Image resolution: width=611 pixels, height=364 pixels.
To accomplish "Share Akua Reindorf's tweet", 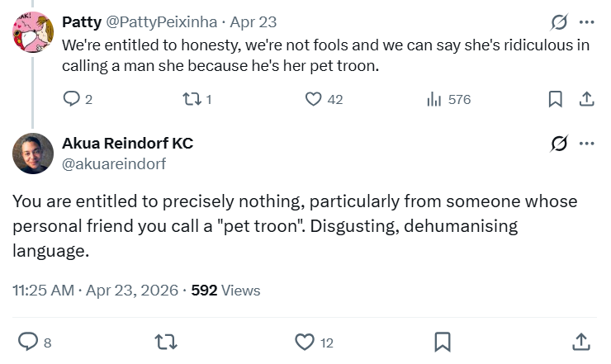I will point(580,341).
